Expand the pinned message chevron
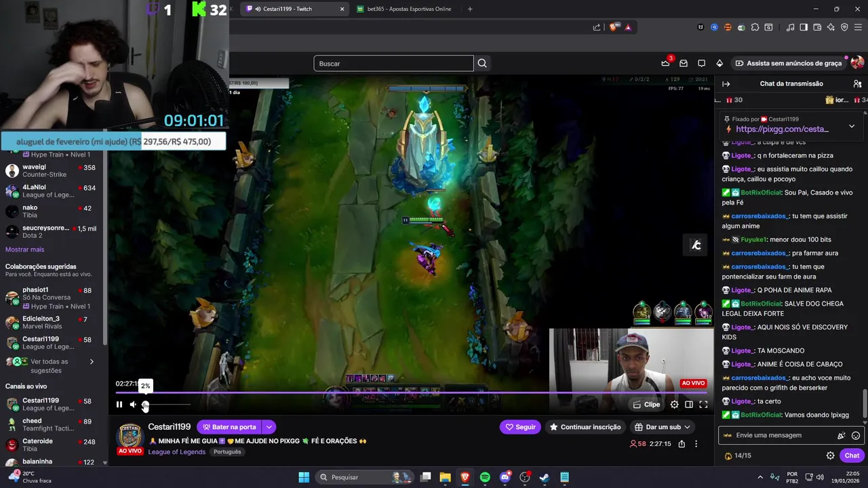Screen dimensions: 868x488 [852, 127]
